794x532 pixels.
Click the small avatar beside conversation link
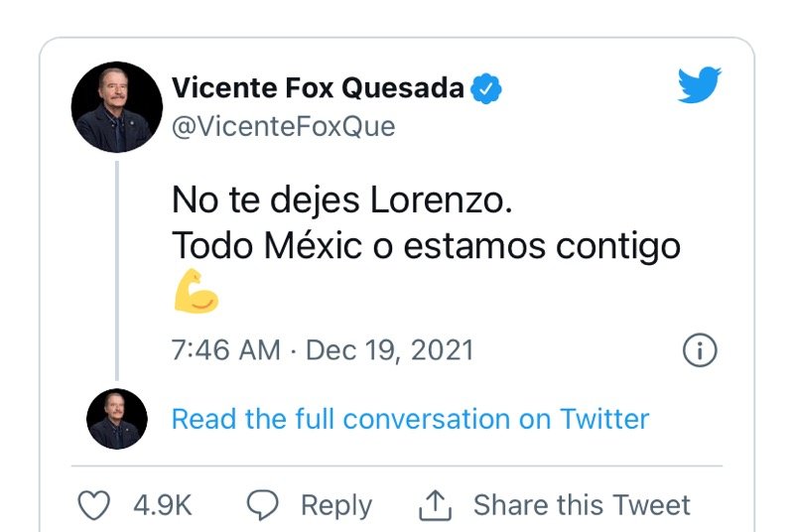pyautogui.click(x=117, y=418)
